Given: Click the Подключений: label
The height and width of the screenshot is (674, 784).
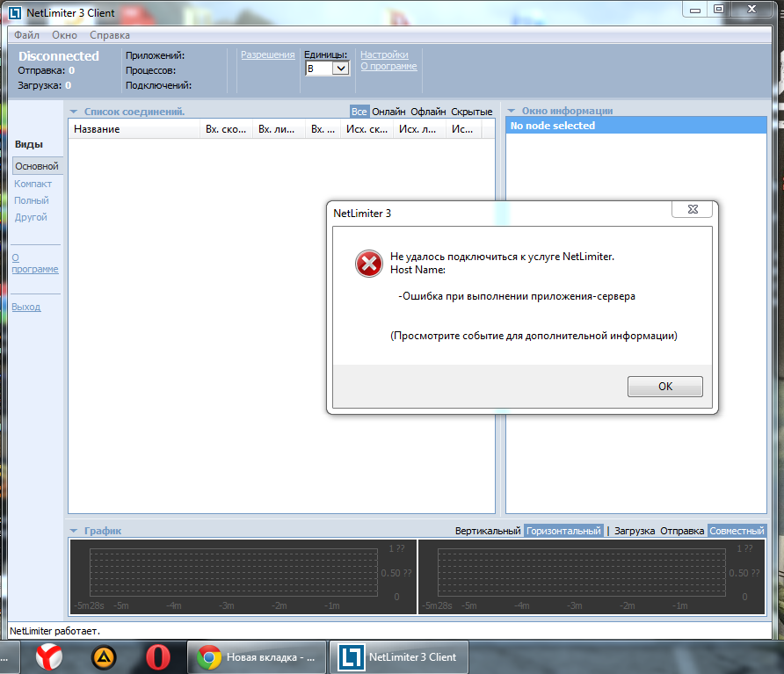Looking at the screenshot, I should click(158, 85).
